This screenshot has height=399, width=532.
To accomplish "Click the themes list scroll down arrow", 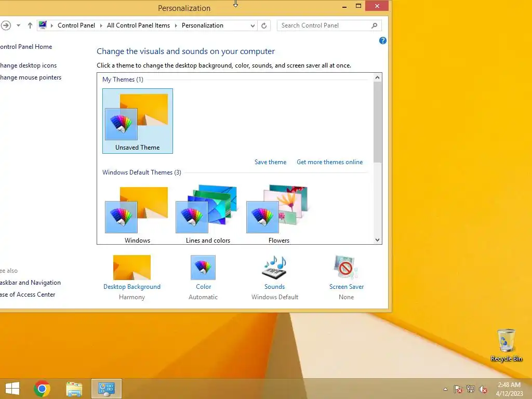I will 377,240.
